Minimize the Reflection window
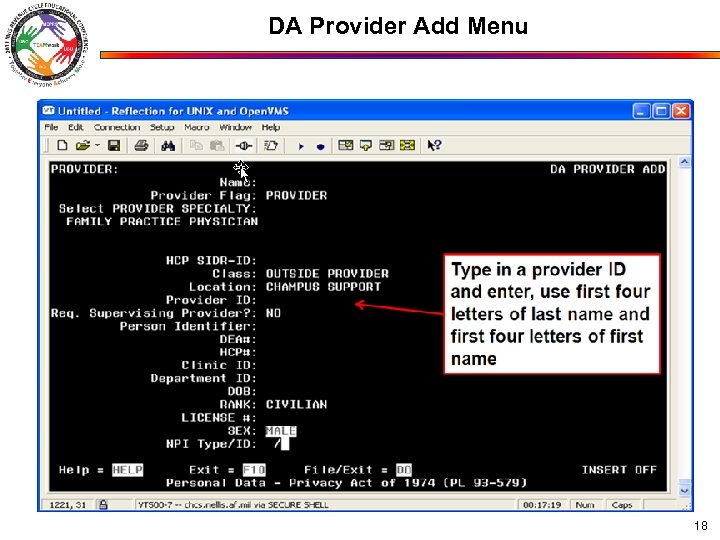This screenshot has width=720, height=540. pos(641,111)
